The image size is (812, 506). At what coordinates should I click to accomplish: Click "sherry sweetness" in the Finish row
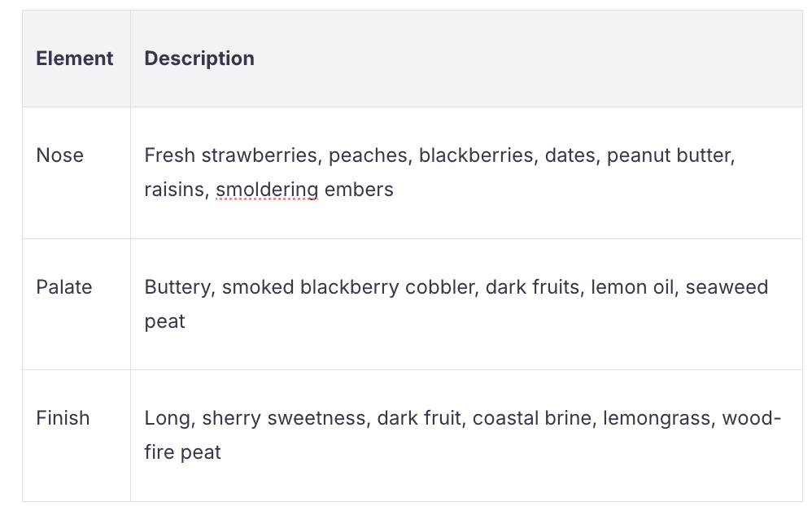284,418
